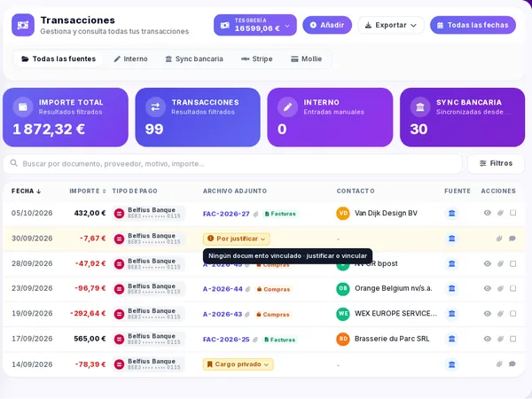Viewport: 532px width, 399px height.
Task: Click Facturas tag next to FAC-2026-27
Action: 280,214
